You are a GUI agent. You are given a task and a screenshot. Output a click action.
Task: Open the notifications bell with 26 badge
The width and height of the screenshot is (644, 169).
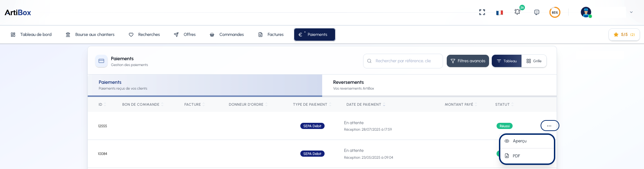(x=517, y=12)
